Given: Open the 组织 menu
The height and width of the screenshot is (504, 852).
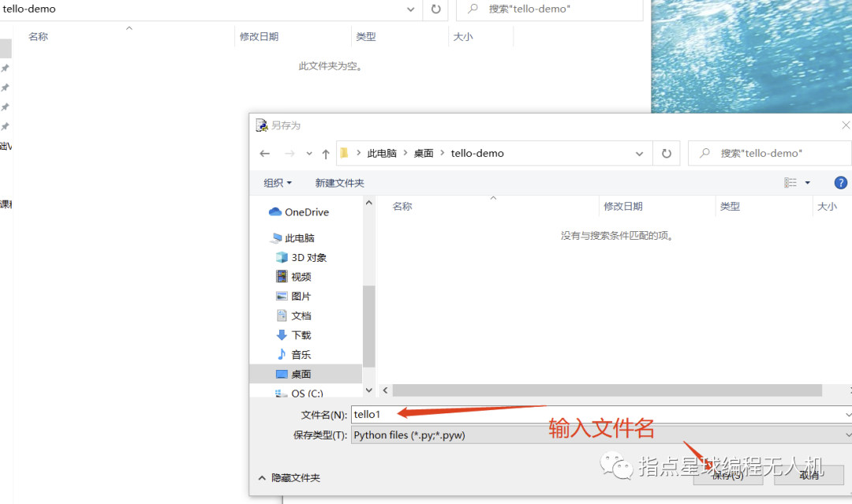Looking at the screenshot, I should point(277,183).
